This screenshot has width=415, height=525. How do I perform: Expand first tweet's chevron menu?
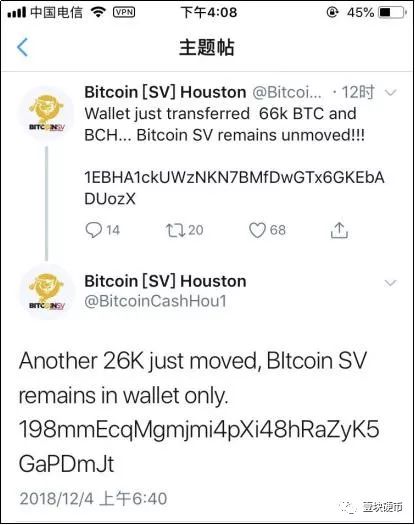(x=391, y=92)
